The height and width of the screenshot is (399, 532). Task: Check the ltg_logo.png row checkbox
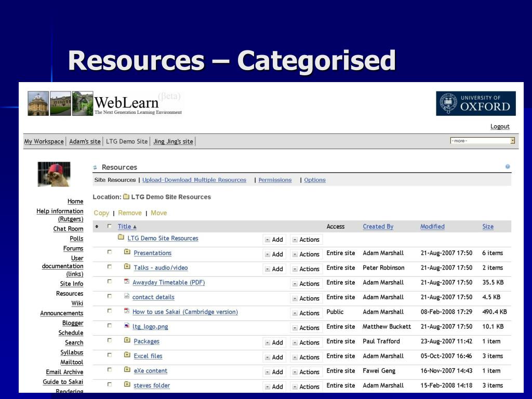[109, 325]
